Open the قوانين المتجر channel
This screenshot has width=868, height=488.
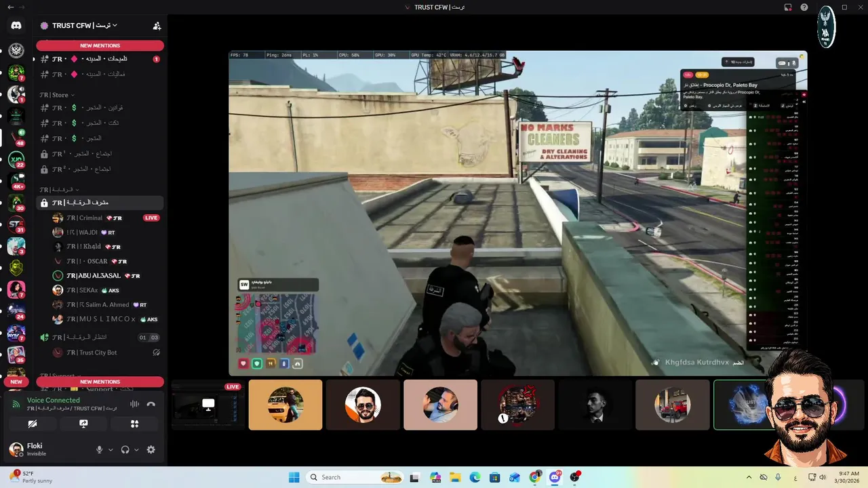(x=100, y=108)
